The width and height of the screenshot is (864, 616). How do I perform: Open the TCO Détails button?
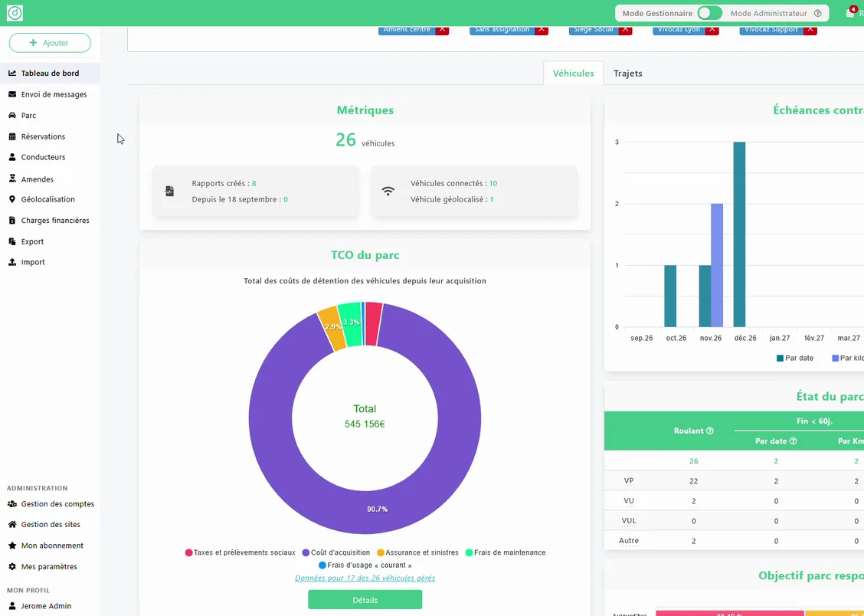point(365,600)
